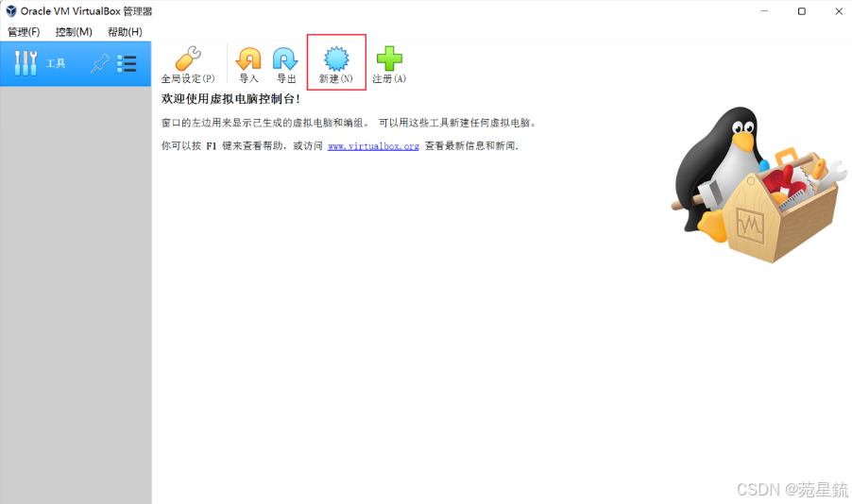Open the Global Settings (全局设定) tool

[188, 64]
